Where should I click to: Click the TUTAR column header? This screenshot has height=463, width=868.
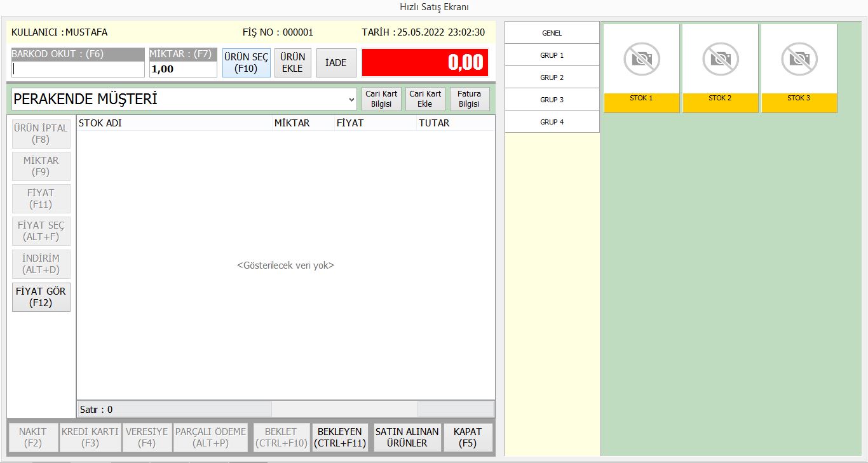coord(456,123)
